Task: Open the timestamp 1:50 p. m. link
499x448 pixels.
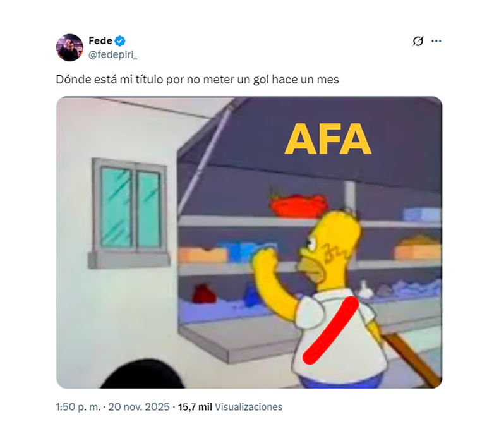Action: tap(78, 407)
